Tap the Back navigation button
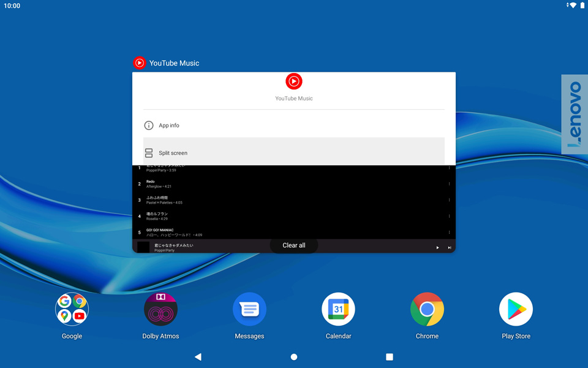This screenshot has width=588, height=368. 198,357
